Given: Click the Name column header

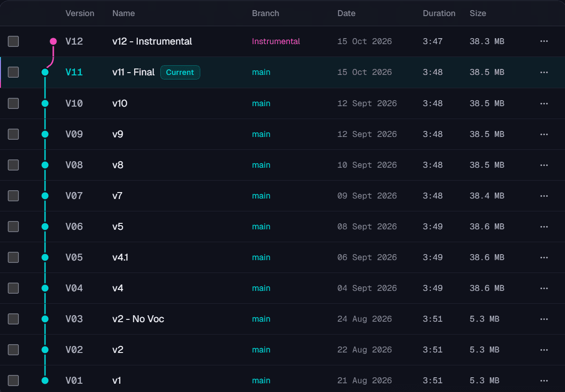Looking at the screenshot, I should (x=124, y=13).
